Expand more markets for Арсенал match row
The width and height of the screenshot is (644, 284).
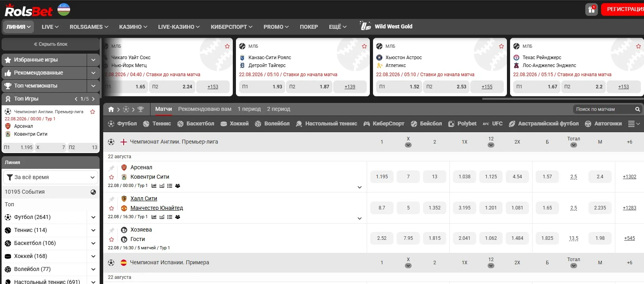(359, 187)
